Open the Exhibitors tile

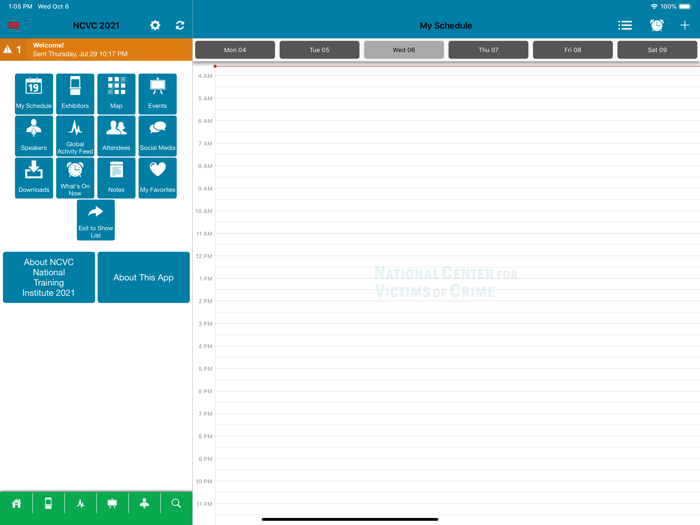pos(75,94)
